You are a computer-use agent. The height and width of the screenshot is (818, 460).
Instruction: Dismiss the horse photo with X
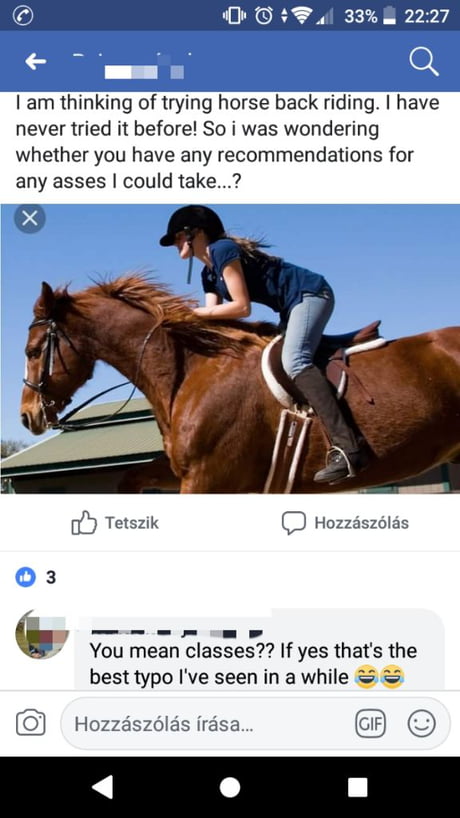tap(29, 219)
